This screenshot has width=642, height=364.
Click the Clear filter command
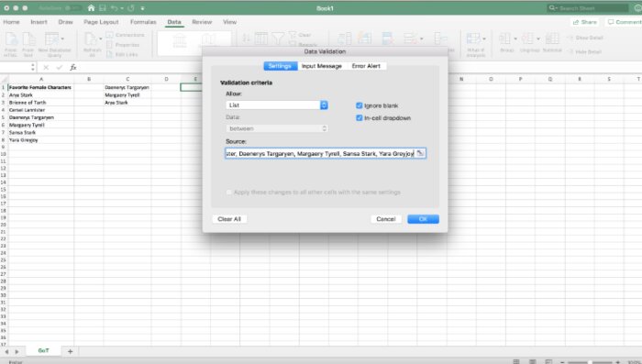point(300,35)
